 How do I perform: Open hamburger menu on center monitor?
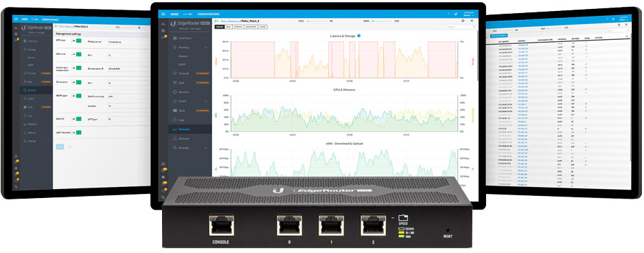point(163,14)
